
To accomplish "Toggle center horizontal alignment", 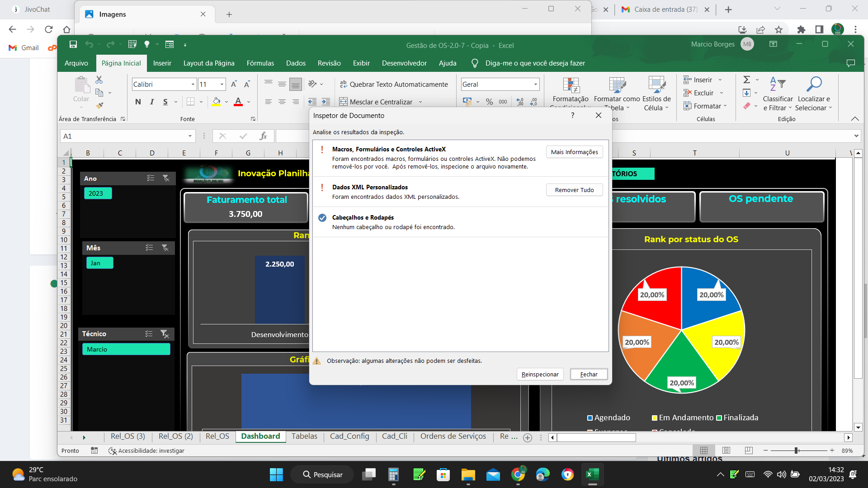I will pos(282,102).
